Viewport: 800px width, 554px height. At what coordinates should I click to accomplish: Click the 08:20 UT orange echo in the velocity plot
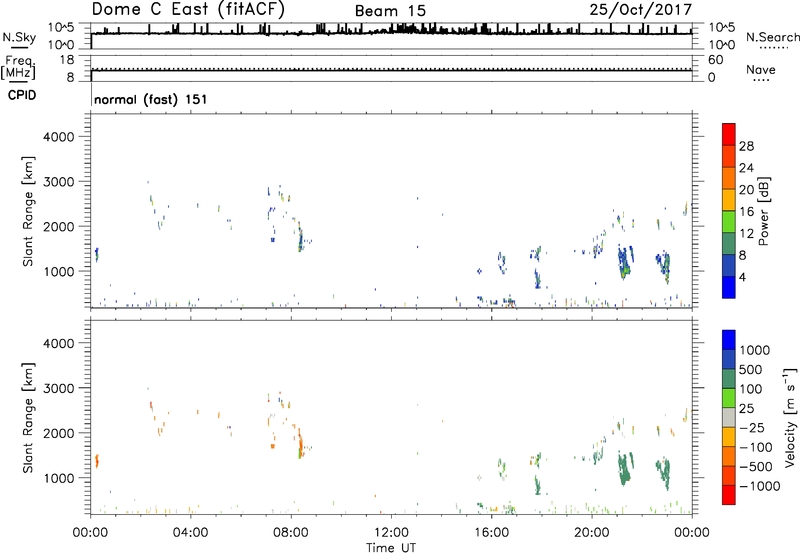point(300,443)
